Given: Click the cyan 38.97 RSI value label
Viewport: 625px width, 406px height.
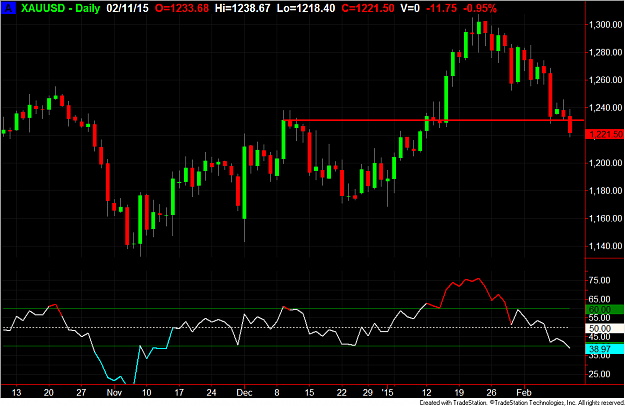Looking at the screenshot, I should coord(604,349).
